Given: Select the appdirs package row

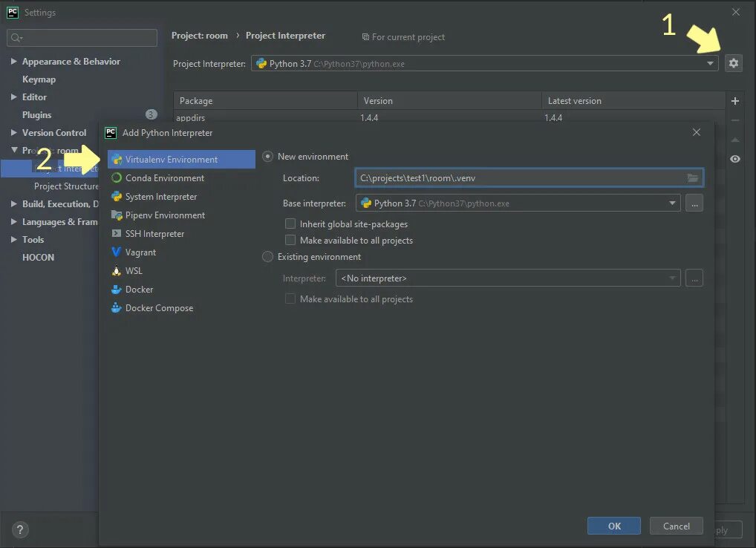Looking at the screenshot, I should (449, 117).
